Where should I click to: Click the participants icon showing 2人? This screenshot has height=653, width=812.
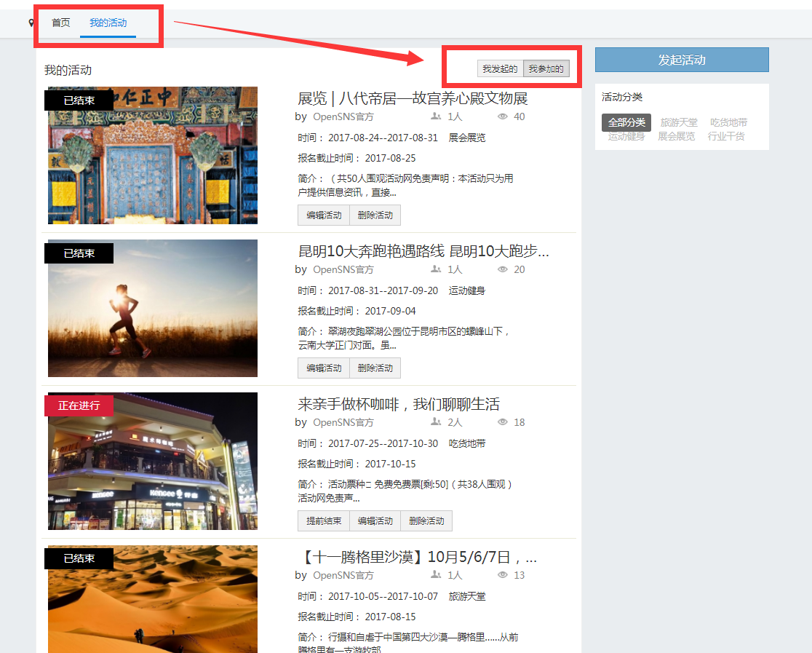[436, 422]
